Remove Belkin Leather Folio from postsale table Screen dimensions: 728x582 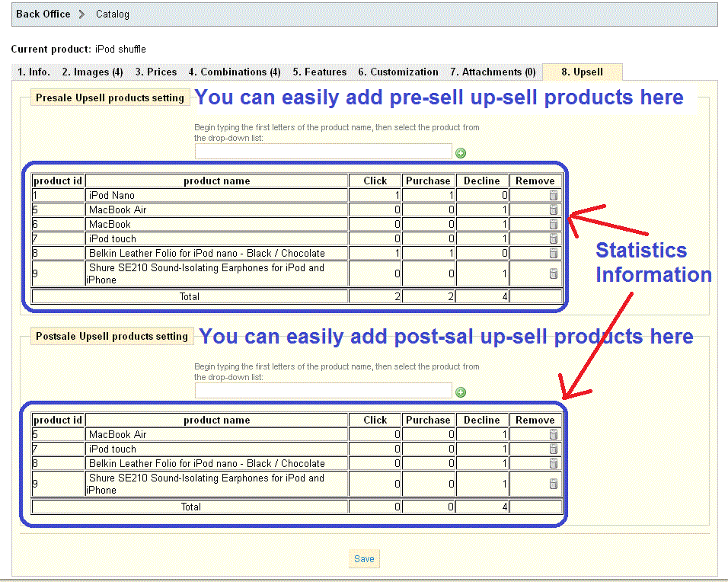554,463
